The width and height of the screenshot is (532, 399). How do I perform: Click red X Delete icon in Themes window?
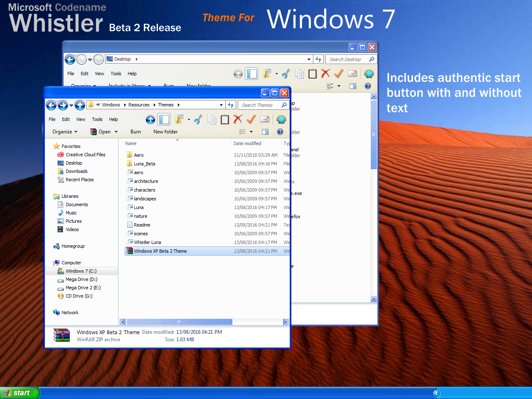tap(238, 119)
